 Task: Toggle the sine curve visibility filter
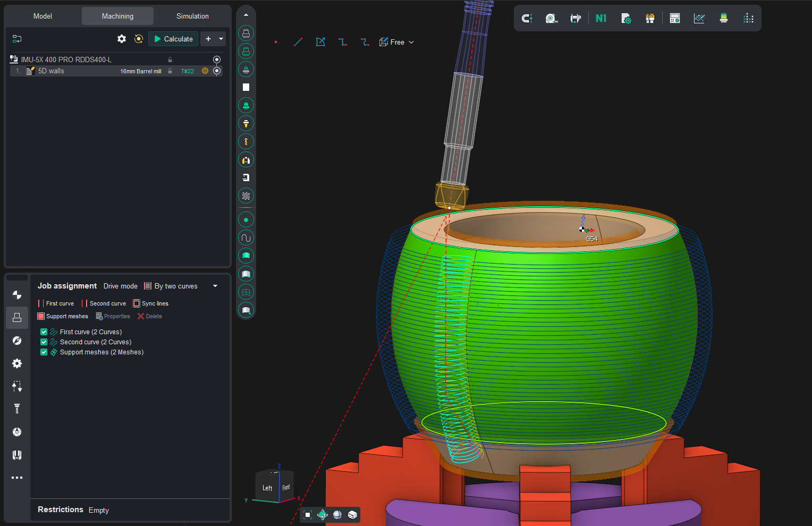pos(246,237)
